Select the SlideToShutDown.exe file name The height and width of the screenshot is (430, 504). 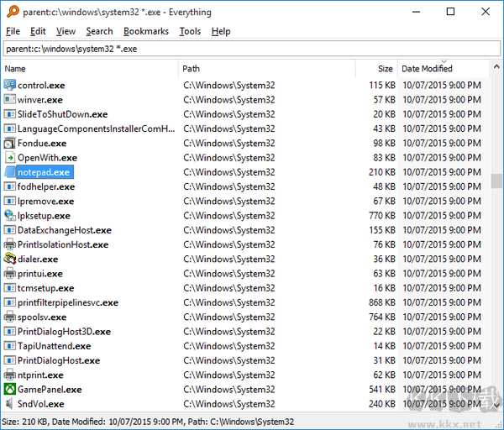click(x=63, y=114)
